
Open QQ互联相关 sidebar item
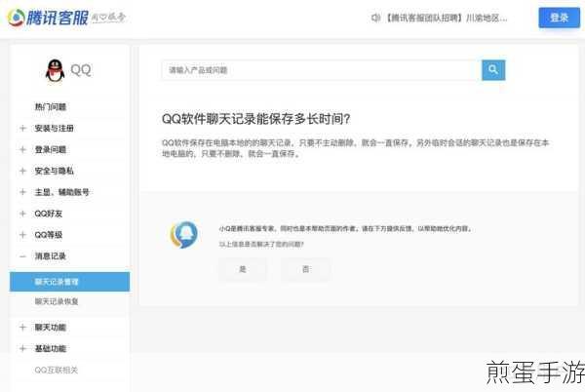click(x=56, y=370)
